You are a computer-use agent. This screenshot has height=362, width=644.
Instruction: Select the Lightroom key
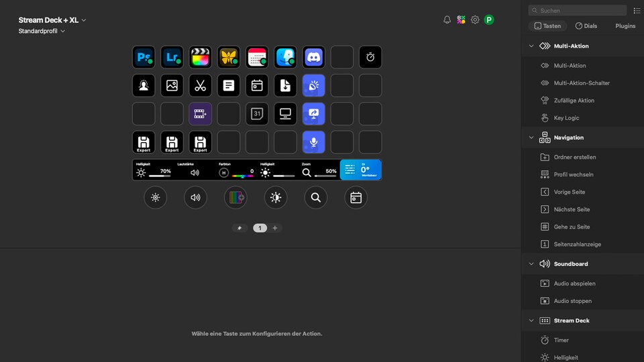172,57
